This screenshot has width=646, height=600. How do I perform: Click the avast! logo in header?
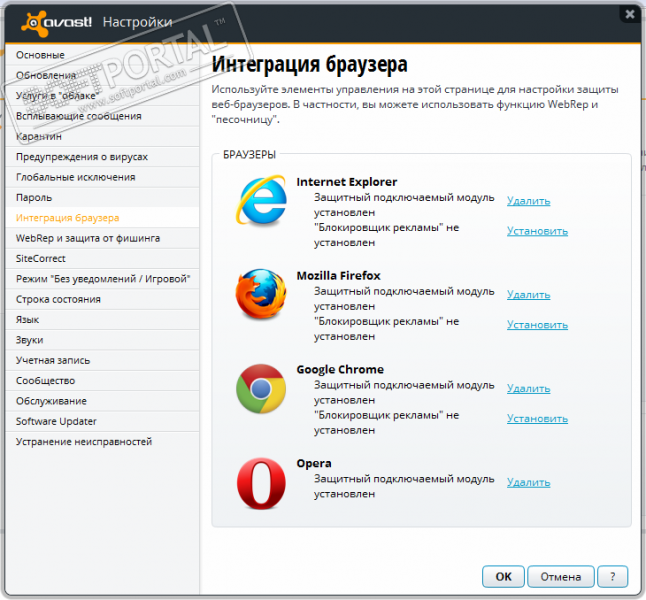point(56,23)
